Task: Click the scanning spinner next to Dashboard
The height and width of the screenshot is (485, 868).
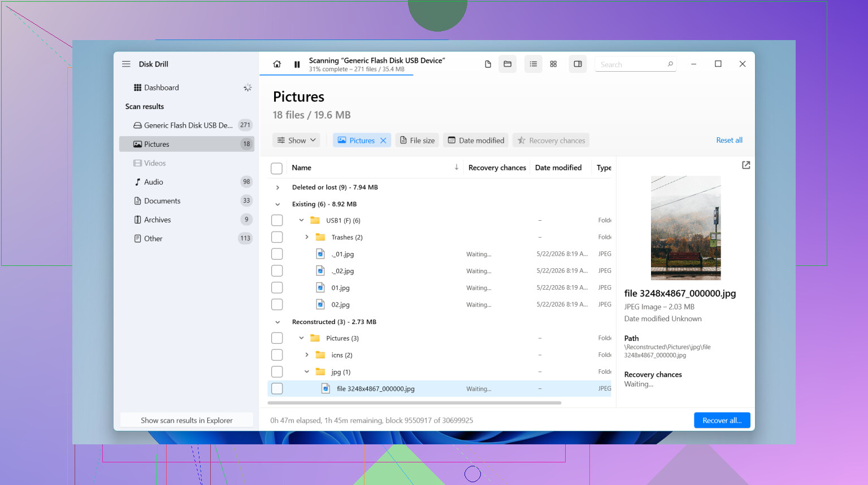Action: point(248,88)
